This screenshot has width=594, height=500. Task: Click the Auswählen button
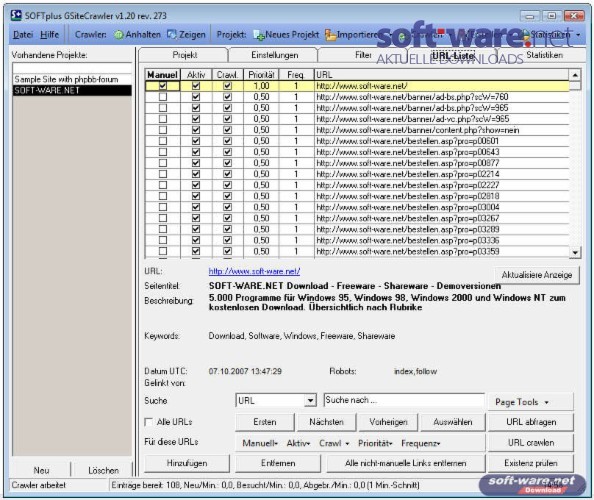pyautogui.click(x=453, y=422)
